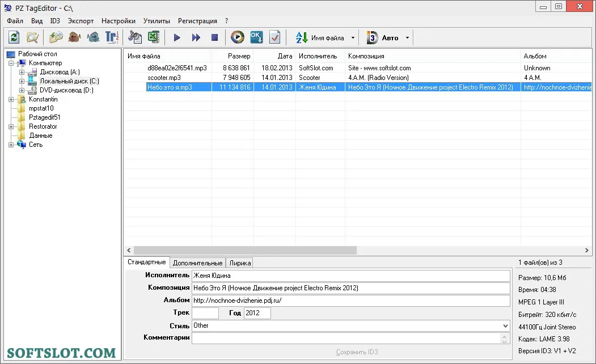Click the Excel export toolbar icon

154,37
